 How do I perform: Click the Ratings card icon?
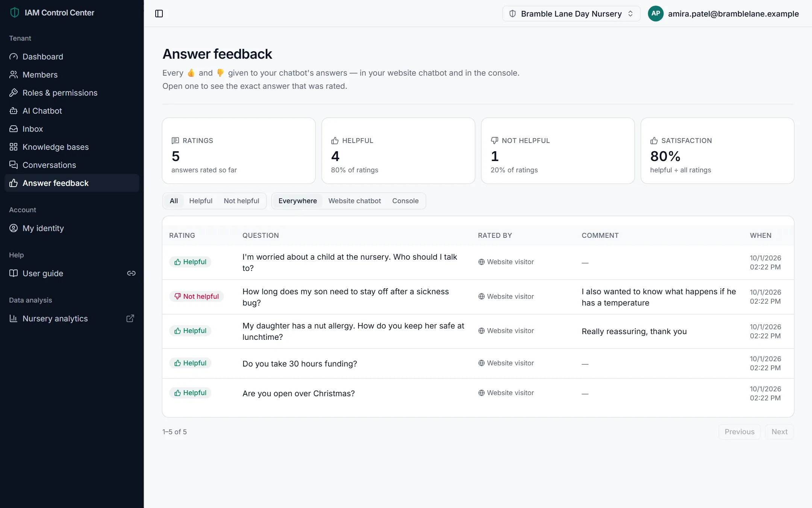coord(175,141)
